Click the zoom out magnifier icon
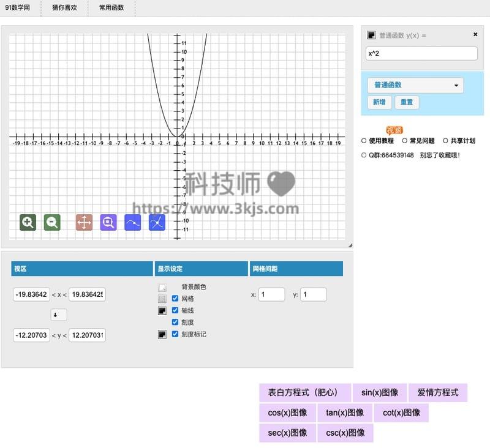Image resolution: width=490 pixels, height=448 pixels. click(52, 222)
